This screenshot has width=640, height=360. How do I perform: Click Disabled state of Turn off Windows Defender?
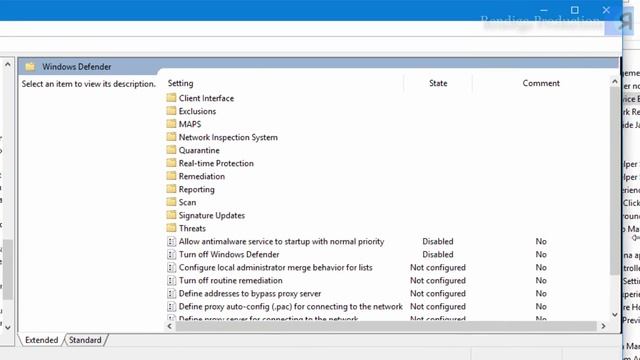(x=438, y=255)
